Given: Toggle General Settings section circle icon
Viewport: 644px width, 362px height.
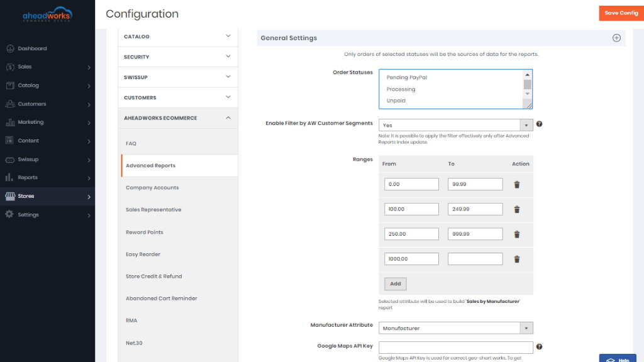Looking at the screenshot, I should 616,38.
